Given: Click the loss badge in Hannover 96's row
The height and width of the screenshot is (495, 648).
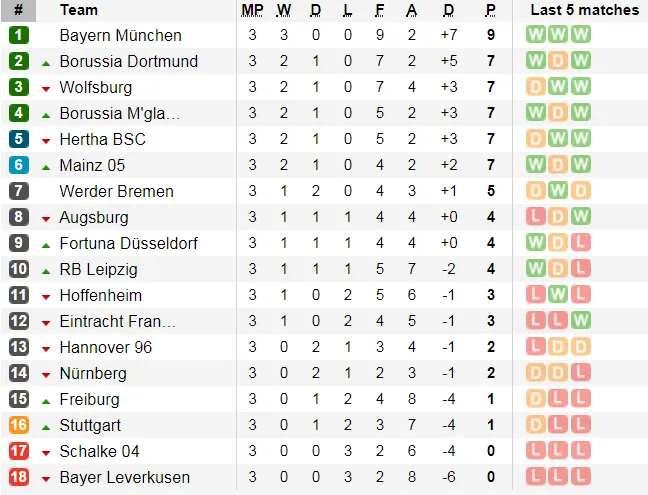Looking at the screenshot, I should [536, 347].
